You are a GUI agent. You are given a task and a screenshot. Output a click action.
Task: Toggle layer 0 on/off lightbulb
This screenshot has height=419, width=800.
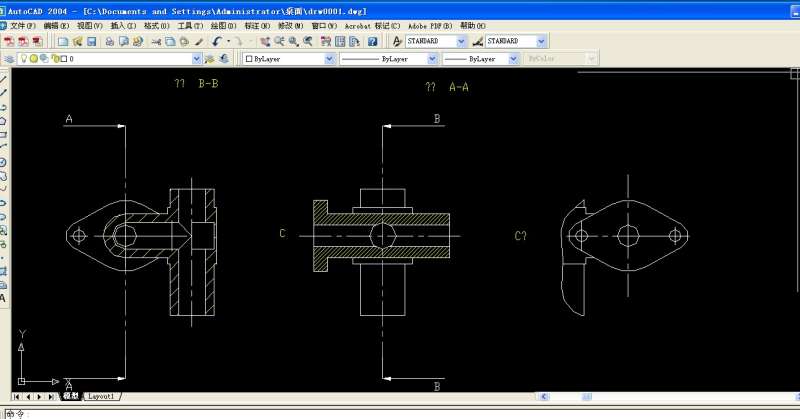click(22, 59)
